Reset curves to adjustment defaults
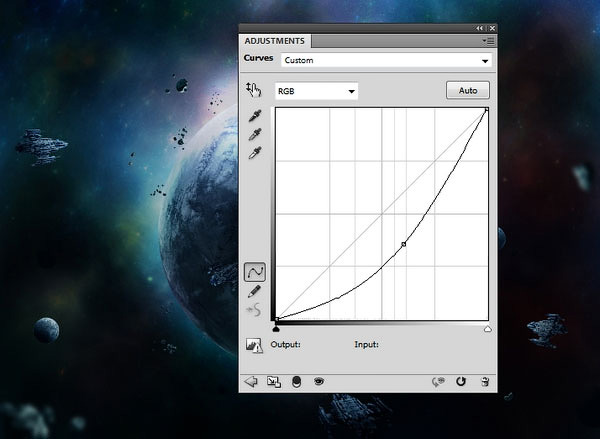The image size is (600, 439). [461, 381]
